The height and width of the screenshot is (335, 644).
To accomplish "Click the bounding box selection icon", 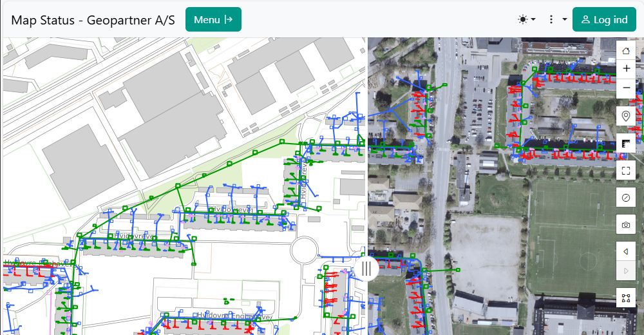I will (x=626, y=298).
